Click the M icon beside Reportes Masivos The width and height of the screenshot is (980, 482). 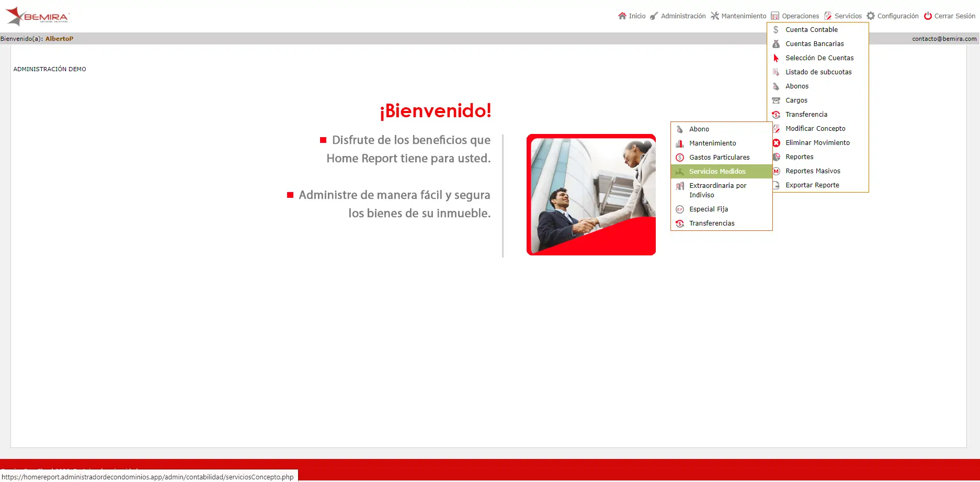[777, 171]
